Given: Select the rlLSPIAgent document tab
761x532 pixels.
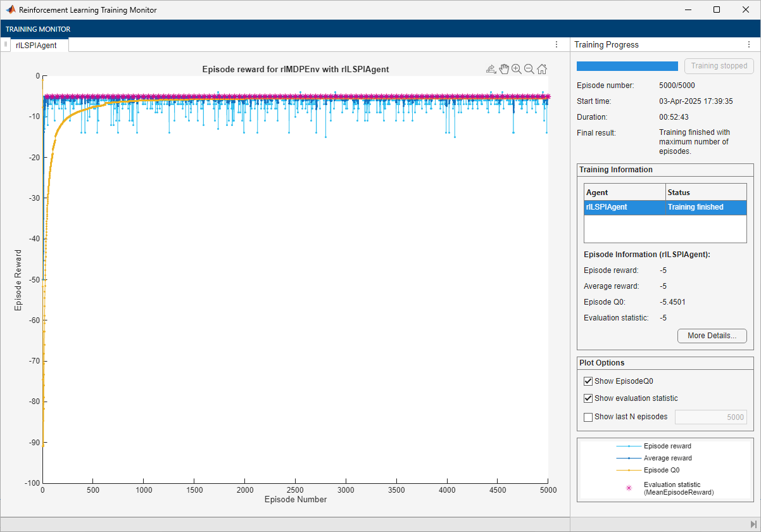Looking at the screenshot, I should click(x=37, y=45).
